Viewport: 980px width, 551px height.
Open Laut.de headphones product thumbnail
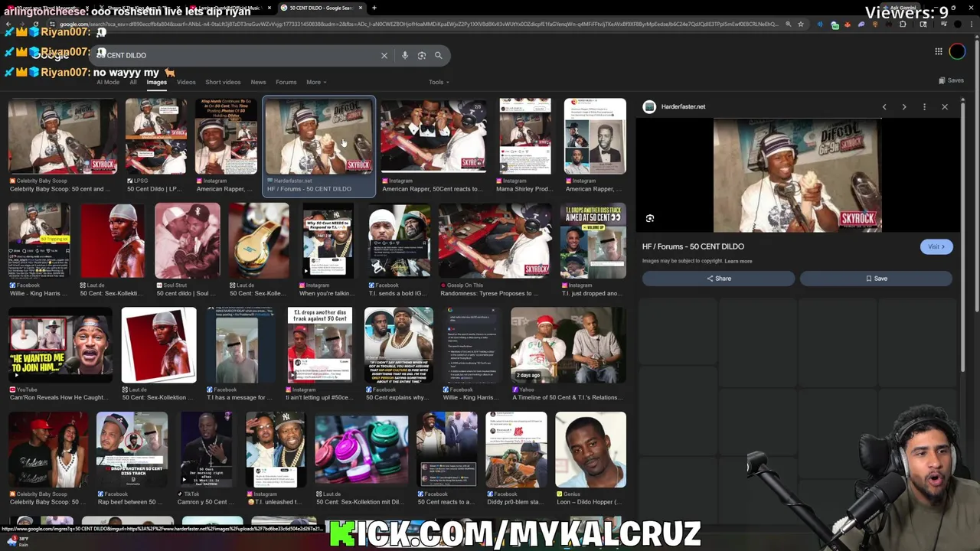361,450
